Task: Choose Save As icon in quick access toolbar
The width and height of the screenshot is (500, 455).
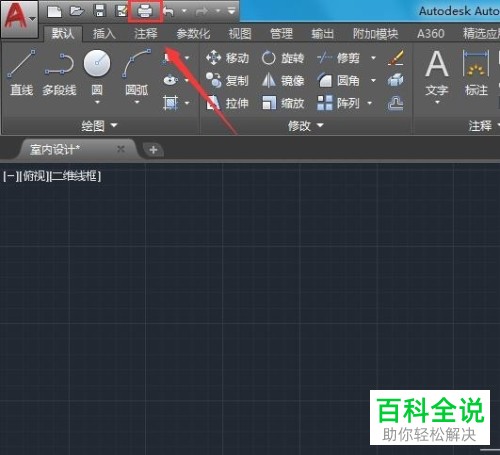Action: click(120, 11)
